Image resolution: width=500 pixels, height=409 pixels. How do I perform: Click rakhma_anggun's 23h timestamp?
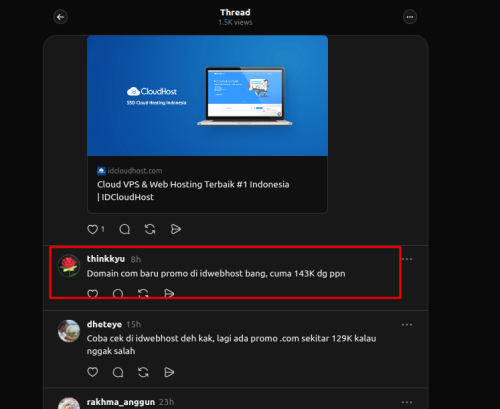[166, 402]
